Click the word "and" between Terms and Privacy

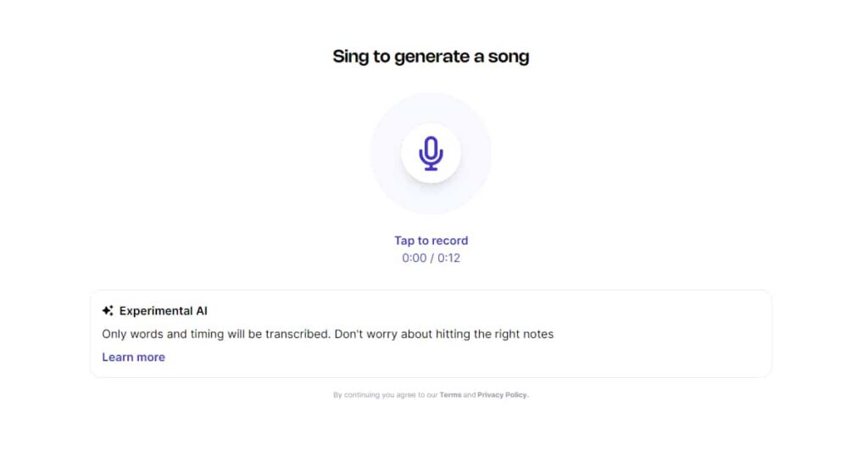pyautogui.click(x=470, y=395)
